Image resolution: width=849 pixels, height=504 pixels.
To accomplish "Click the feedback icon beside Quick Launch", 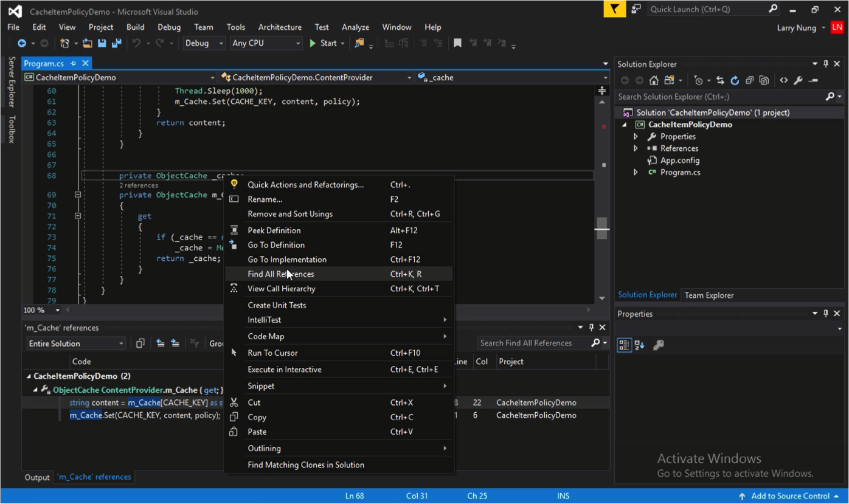I will click(x=636, y=9).
